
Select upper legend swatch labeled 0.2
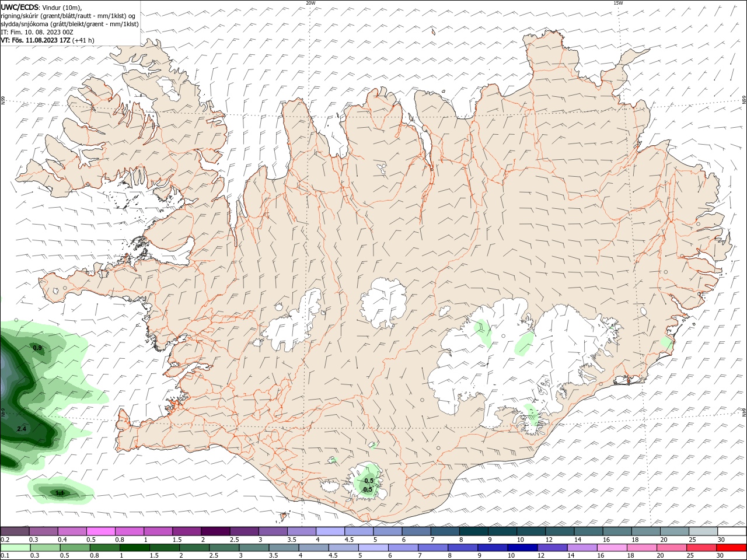pyautogui.click(x=15, y=531)
